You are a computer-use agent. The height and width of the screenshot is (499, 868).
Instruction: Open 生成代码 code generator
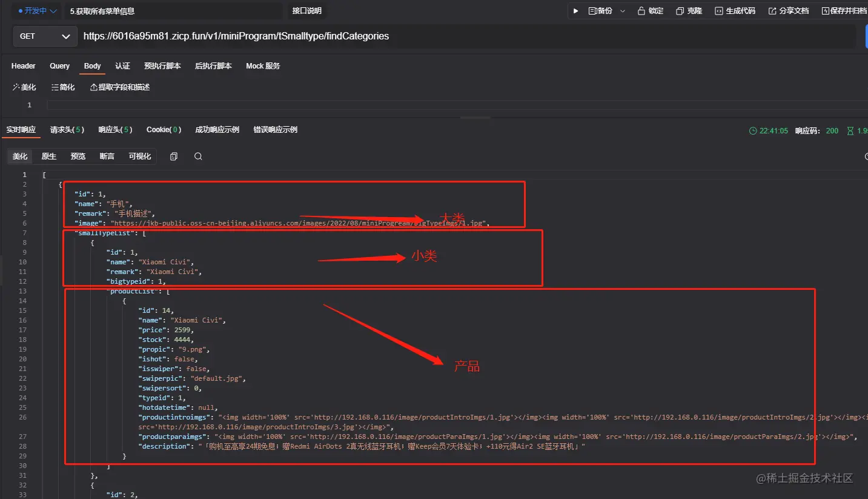pyautogui.click(x=735, y=11)
